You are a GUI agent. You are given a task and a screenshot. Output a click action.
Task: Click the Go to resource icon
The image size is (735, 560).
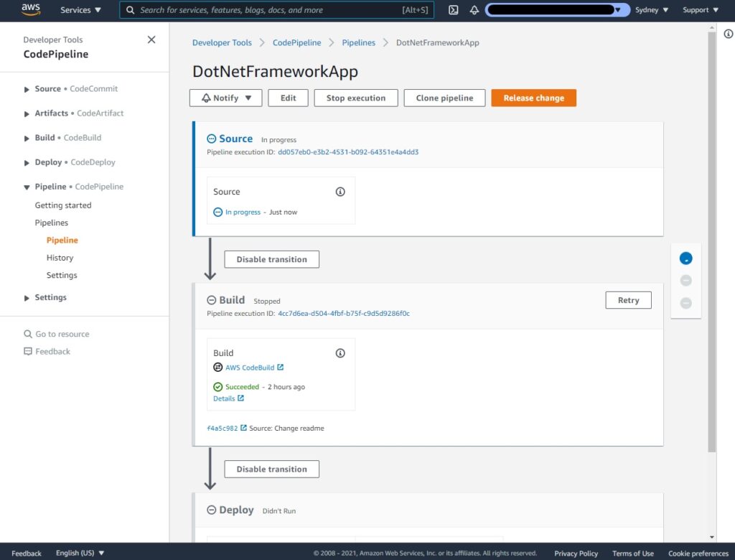(29, 334)
